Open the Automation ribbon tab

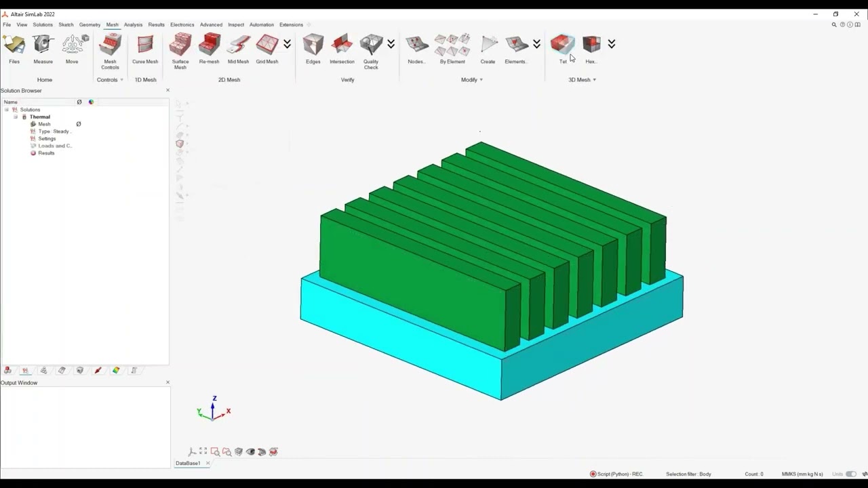pos(262,25)
